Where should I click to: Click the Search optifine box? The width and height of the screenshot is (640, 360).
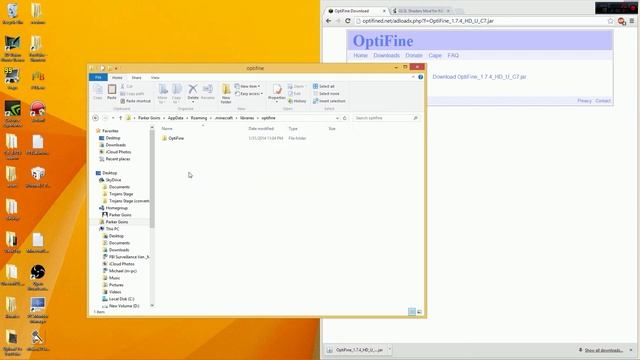[386, 118]
